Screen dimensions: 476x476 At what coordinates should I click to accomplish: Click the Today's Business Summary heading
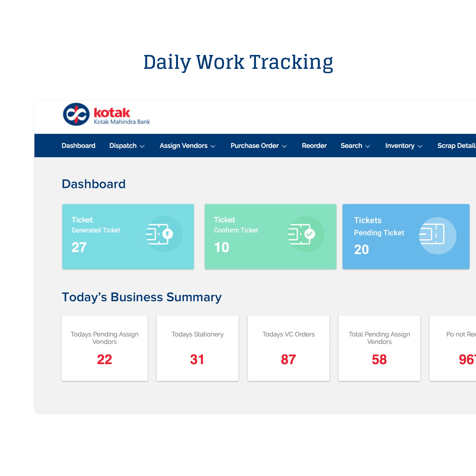coord(142,297)
